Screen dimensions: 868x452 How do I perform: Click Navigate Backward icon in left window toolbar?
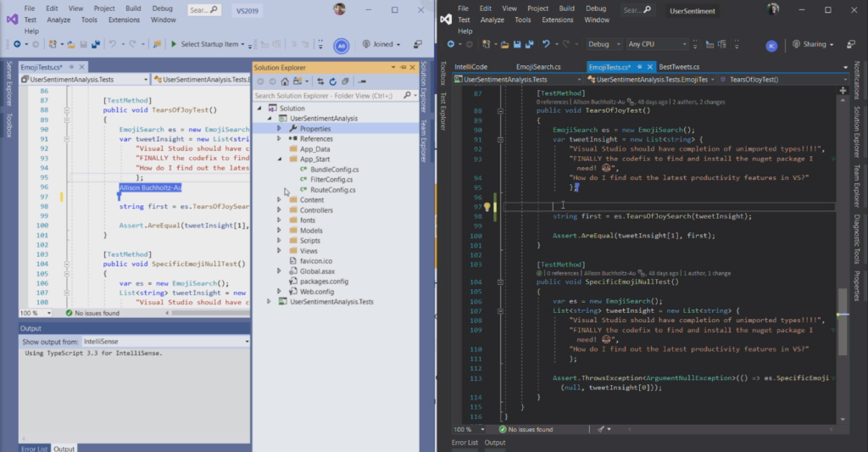pos(17,44)
